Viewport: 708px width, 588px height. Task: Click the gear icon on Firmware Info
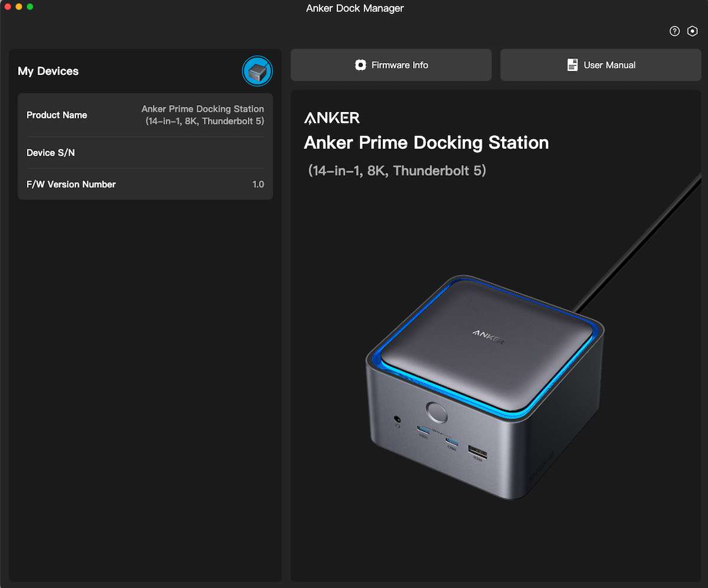360,65
